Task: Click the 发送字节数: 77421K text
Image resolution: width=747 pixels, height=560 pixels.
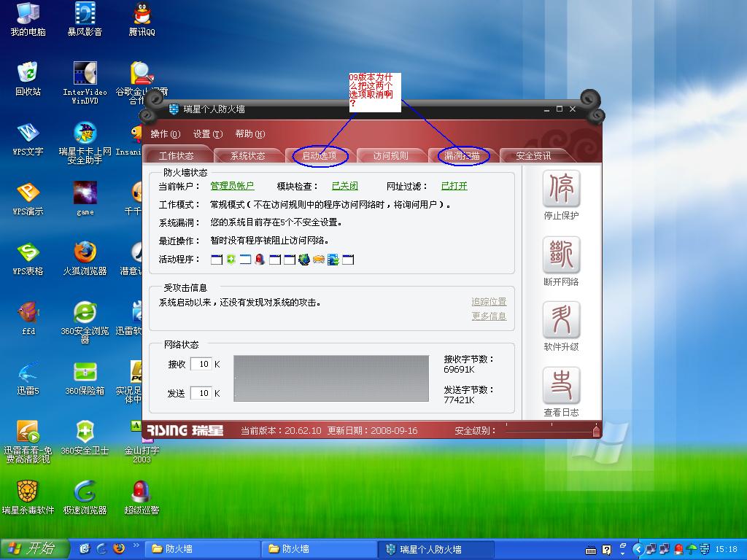Action: pyautogui.click(x=469, y=394)
